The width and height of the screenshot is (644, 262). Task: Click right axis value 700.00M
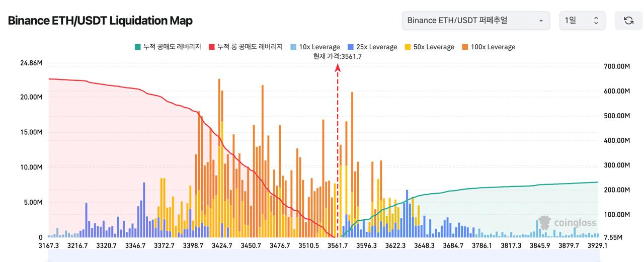616,66
